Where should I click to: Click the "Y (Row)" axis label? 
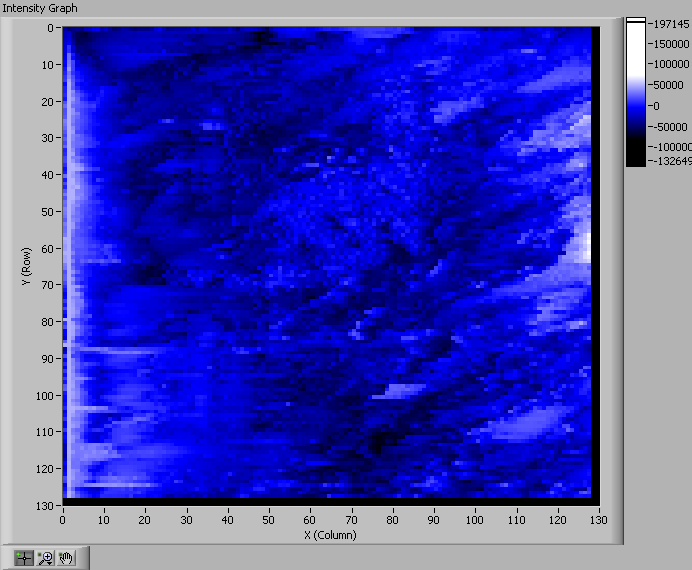point(26,266)
